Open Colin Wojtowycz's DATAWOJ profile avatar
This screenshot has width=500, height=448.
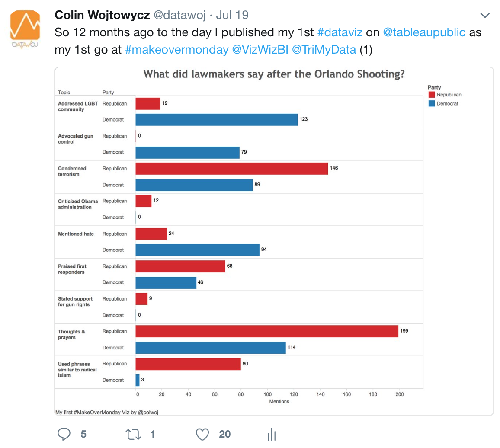[25, 29]
